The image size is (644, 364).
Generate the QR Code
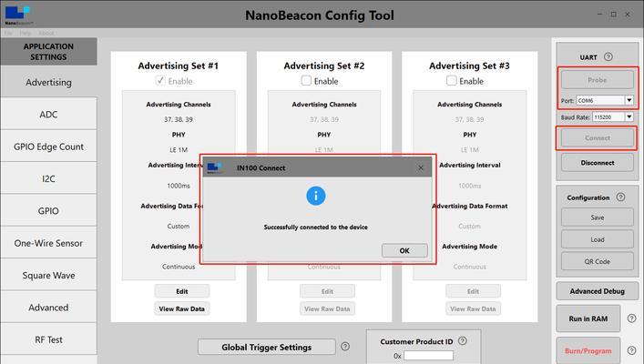tap(598, 261)
